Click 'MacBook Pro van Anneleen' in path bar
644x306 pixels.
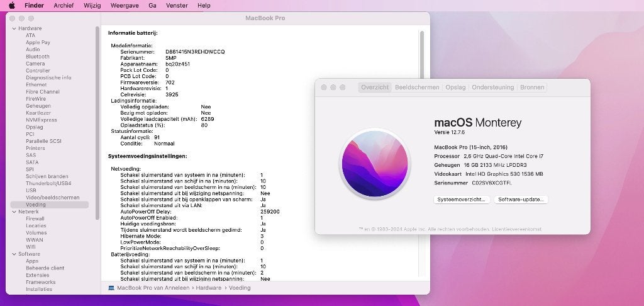point(153,288)
